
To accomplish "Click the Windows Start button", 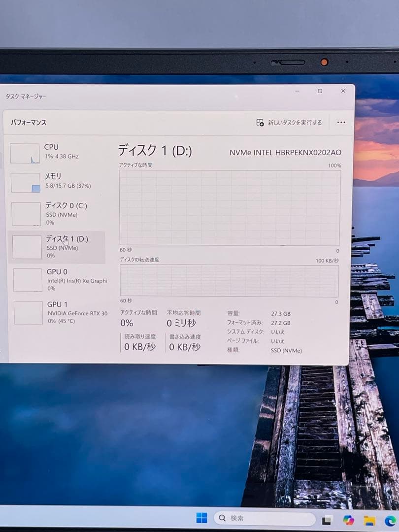I will (202, 518).
